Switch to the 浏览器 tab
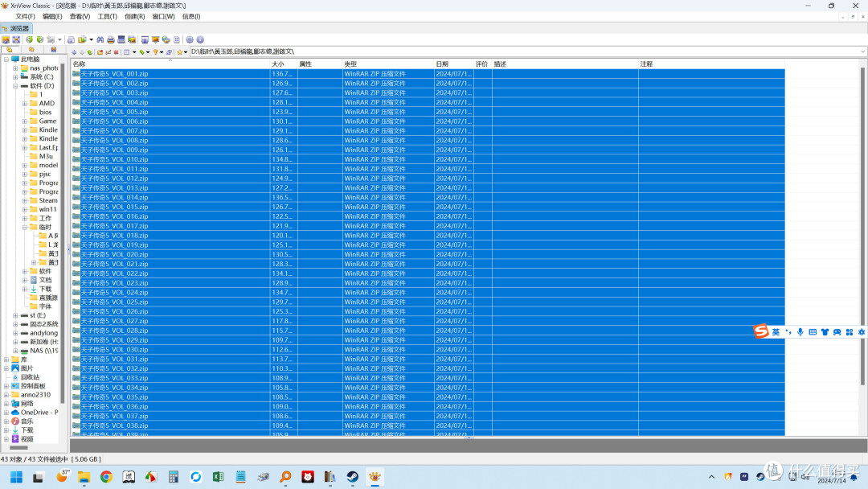The height and width of the screenshot is (489, 868). (x=17, y=28)
